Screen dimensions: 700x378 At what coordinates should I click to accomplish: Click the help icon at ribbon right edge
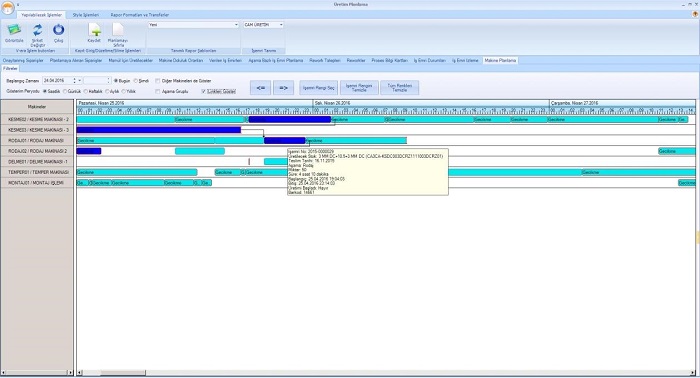click(695, 15)
